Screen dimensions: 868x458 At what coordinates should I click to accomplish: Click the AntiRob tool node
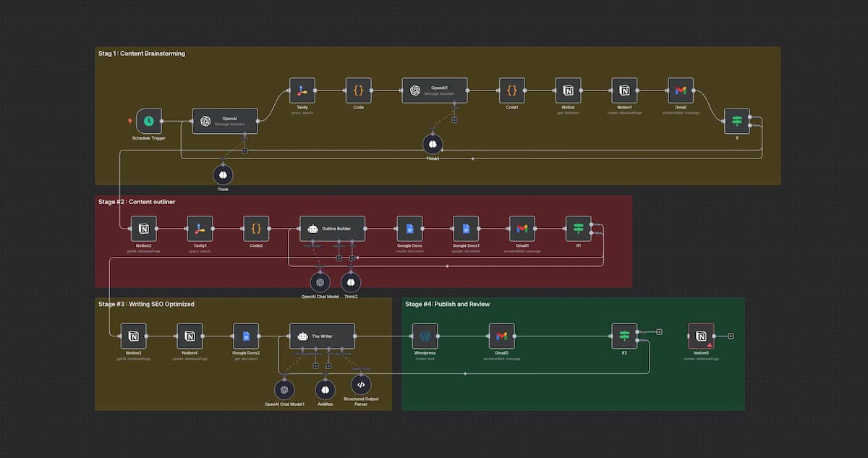pyautogui.click(x=325, y=389)
